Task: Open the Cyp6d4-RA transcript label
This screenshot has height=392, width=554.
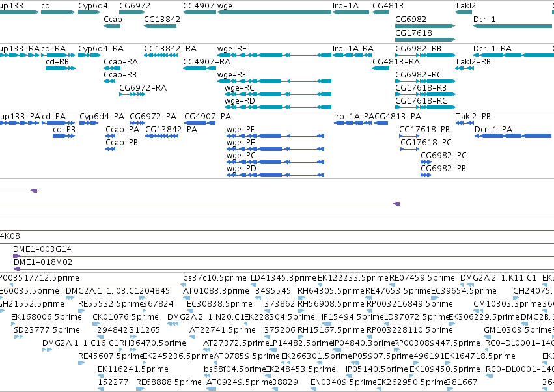Action: [x=101, y=49]
